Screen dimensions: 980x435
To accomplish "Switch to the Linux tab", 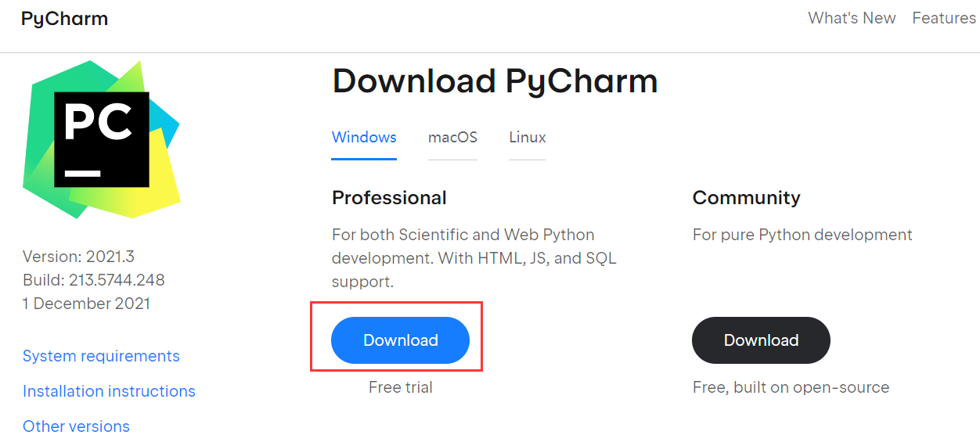I will [x=528, y=138].
